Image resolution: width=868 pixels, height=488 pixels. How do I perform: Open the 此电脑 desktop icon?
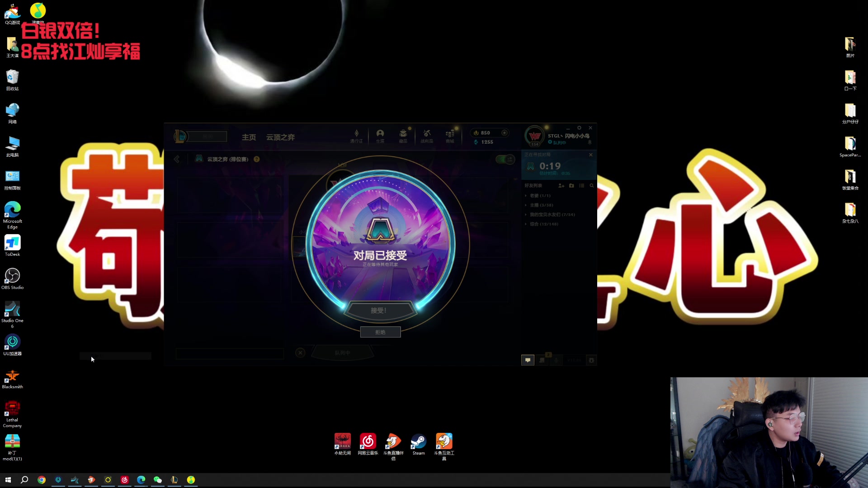pyautogui.click(x=12, y=146)
